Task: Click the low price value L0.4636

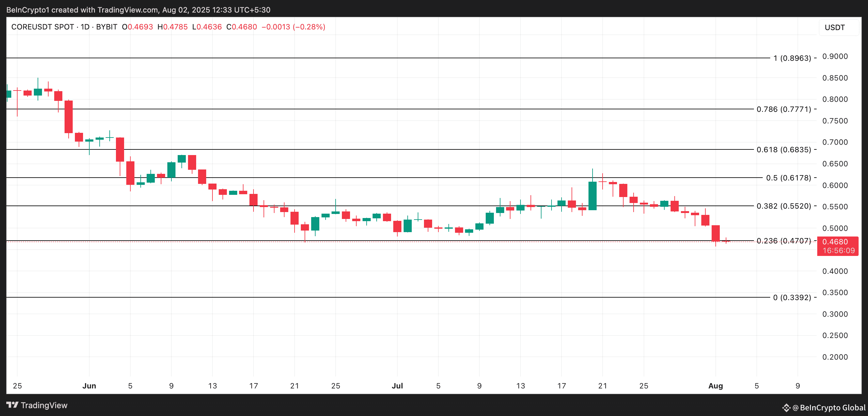Action: point(207,27)
